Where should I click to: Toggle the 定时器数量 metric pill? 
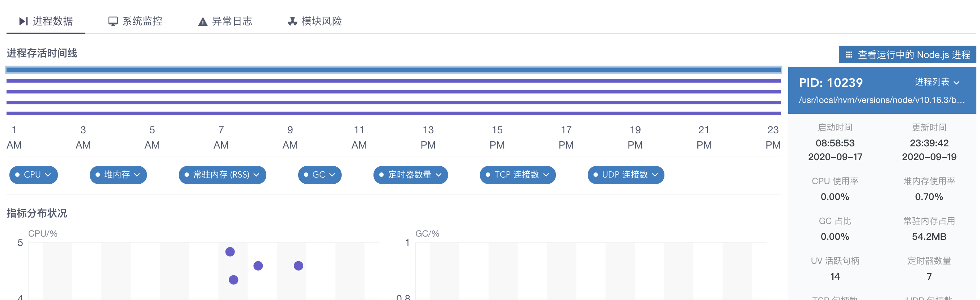pos(410,175)
